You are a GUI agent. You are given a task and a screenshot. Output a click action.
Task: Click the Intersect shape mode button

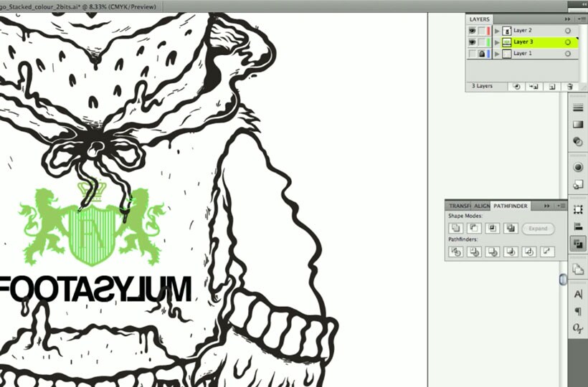click(x=493, y=228)
